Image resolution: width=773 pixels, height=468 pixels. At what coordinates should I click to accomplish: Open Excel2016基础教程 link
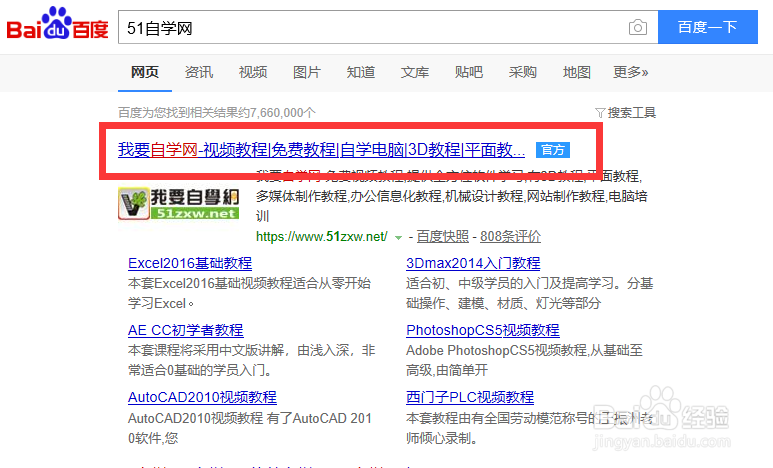[190, 263]
